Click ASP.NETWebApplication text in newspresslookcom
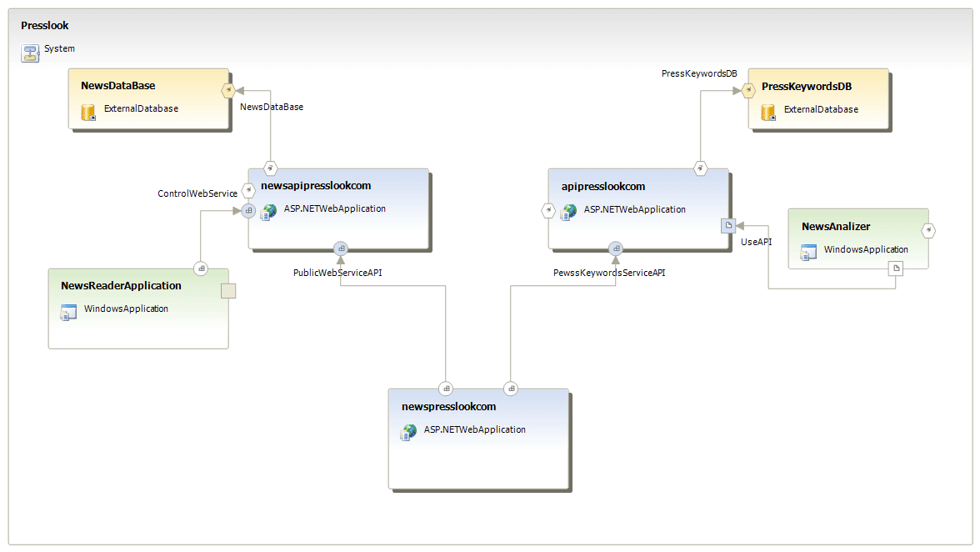980x552 pixels. 474,429
